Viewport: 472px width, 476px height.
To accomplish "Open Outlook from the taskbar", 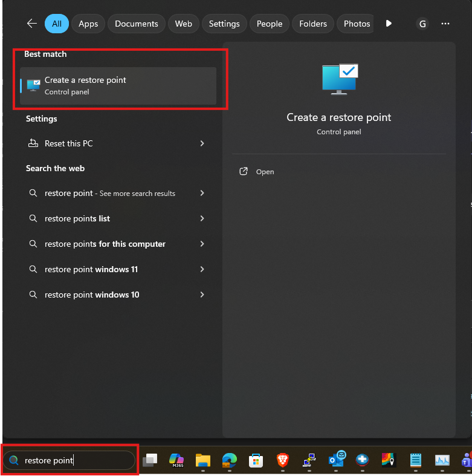I will click(x=337, y=459).
